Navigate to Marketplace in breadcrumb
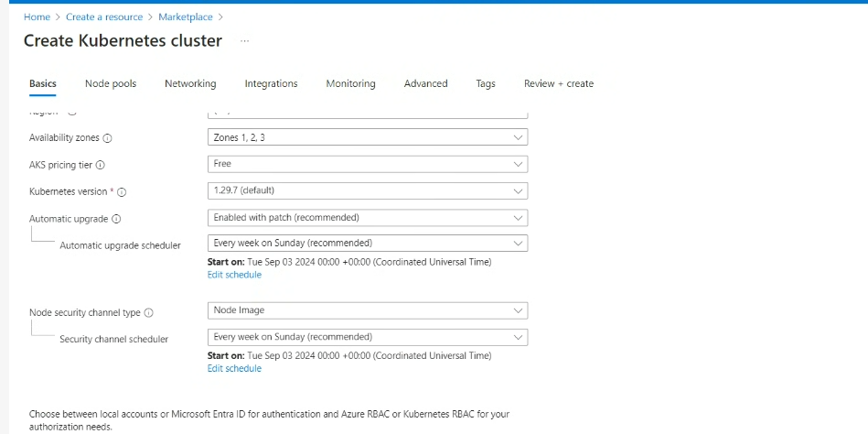868x434 pixels. click(x=187, y=16)
